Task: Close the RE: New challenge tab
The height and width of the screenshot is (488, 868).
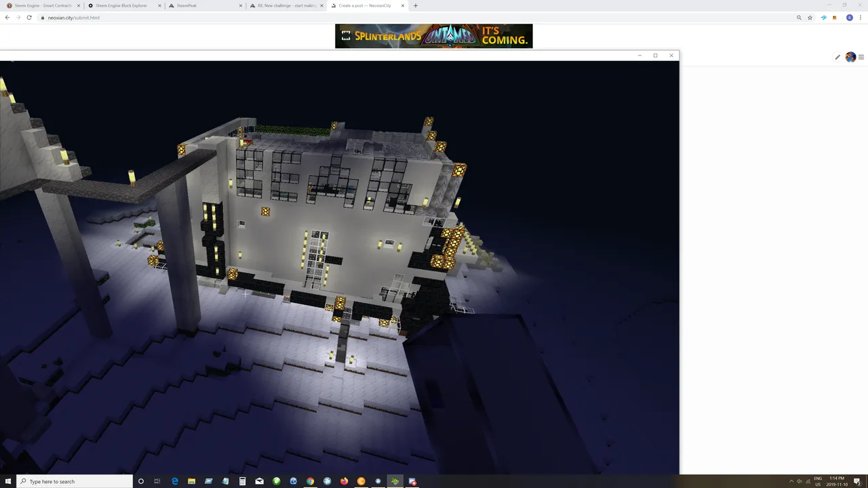Action: tap(321, 5)
